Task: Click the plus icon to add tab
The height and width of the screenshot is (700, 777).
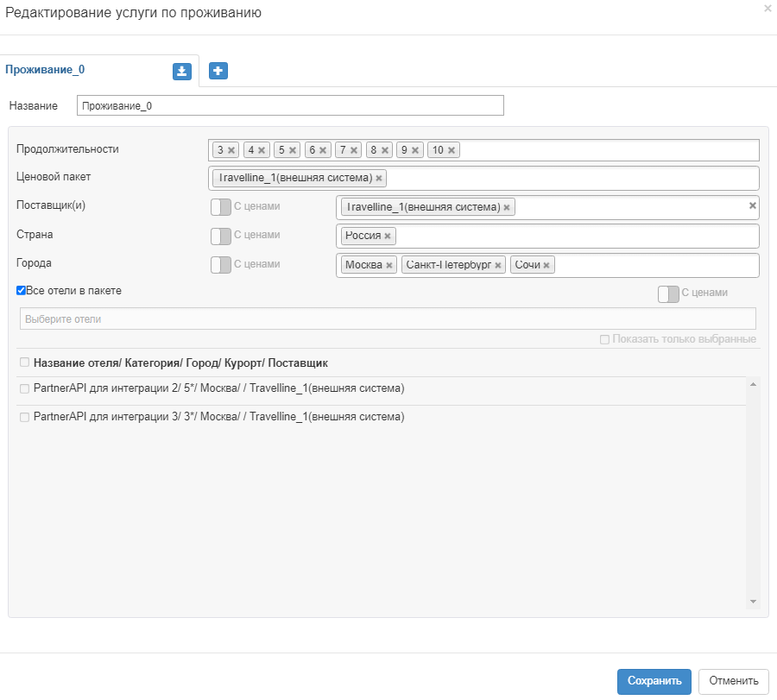Action: (218, 71)
